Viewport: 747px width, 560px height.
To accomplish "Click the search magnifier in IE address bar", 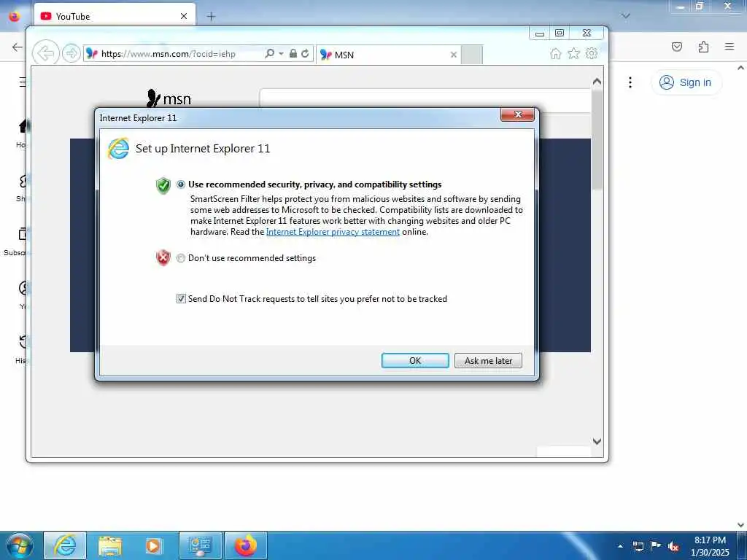I will pyautogui.click(x=270, y=53).
